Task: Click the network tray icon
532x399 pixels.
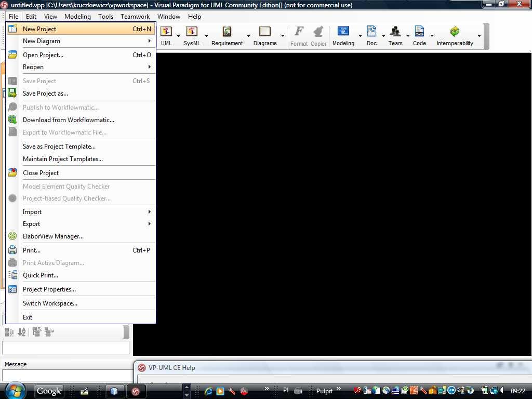Action: (494, 391)
